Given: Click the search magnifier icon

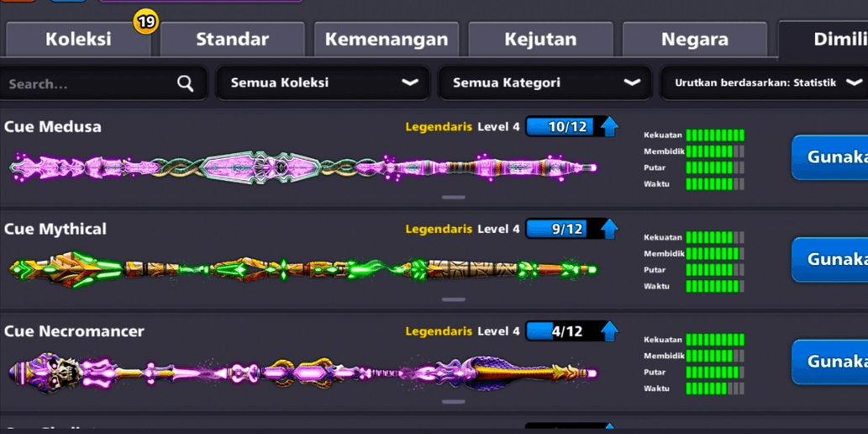Looking at the screenshot, I should tap(186, 84).
